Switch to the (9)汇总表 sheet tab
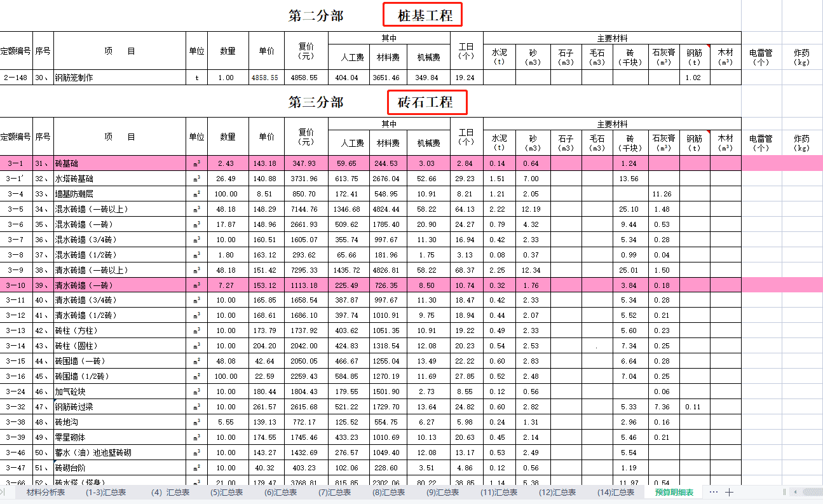 (x=442, y=493)
